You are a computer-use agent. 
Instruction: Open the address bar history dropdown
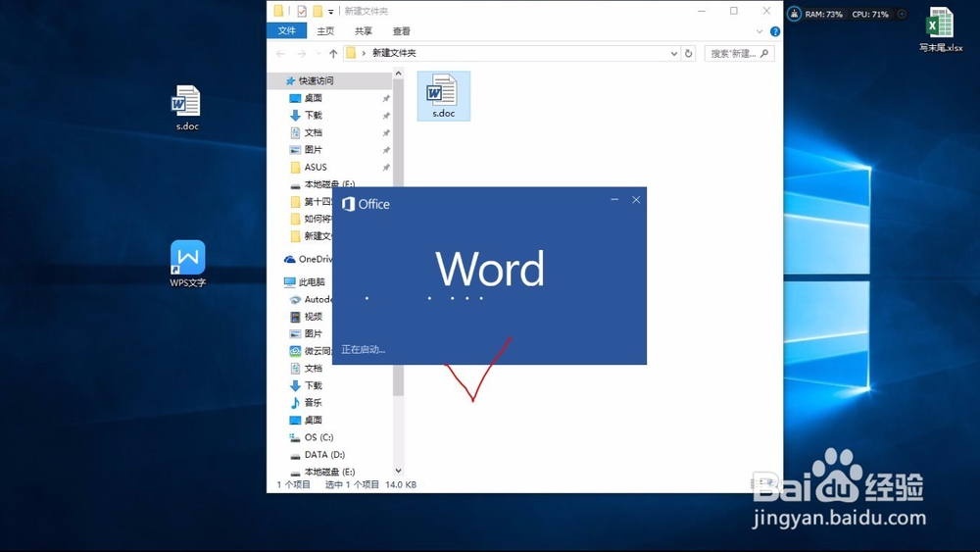pyautogui.click(x=674, y=53)
